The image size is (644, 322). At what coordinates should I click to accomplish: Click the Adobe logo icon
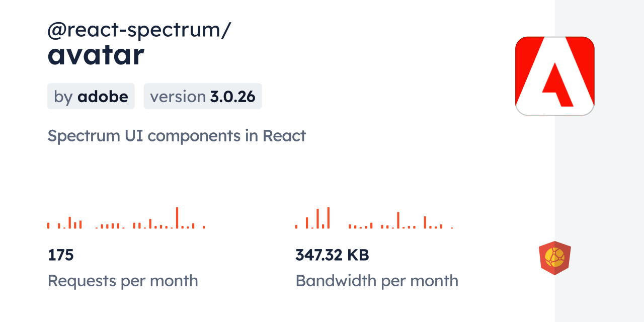pyautogui.click(x=555, y=76)
